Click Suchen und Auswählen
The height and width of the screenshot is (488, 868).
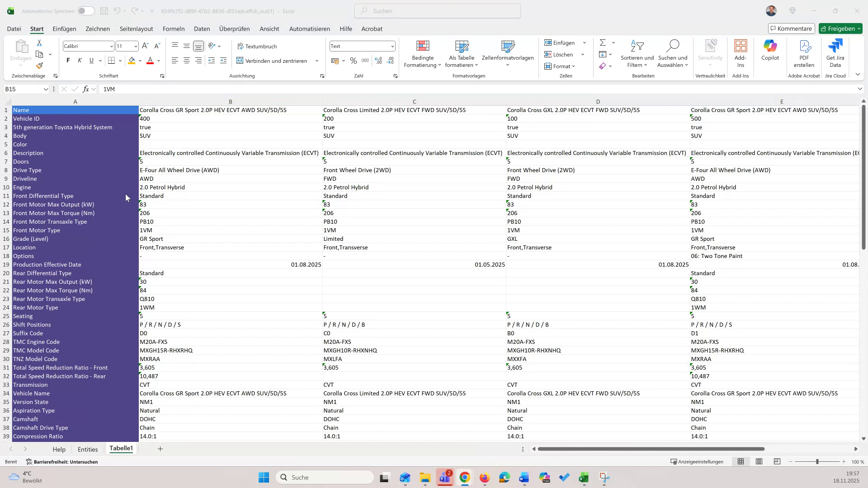672,53
